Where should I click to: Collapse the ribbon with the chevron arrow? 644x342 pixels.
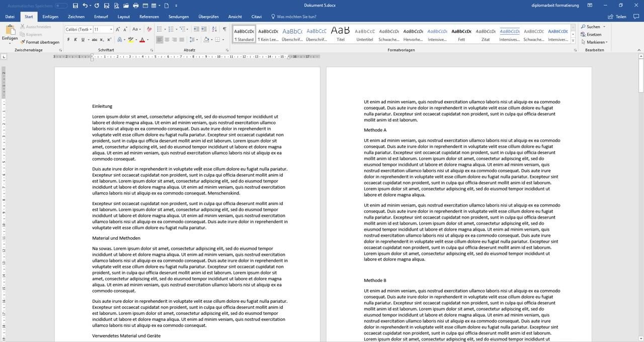tap(639, 50)
